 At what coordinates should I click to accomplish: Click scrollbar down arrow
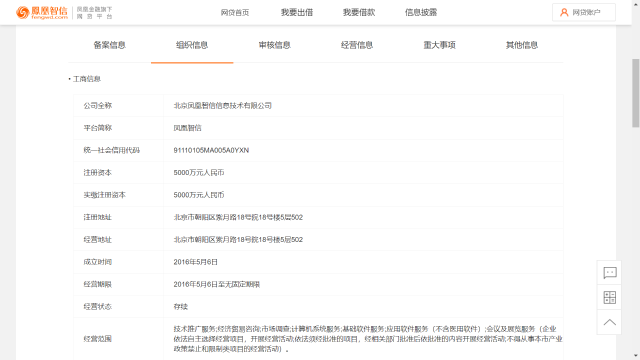[636, 356]
